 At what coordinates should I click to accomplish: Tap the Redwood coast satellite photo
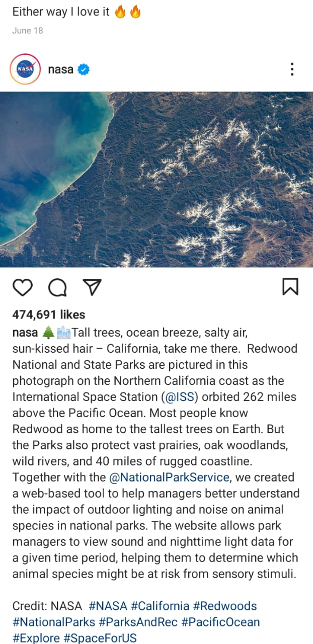click(156, 180)
